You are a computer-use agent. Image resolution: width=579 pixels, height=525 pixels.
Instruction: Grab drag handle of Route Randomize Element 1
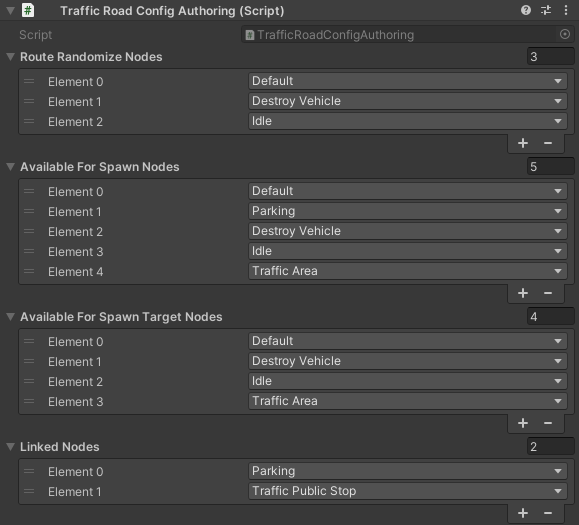coord(29,101)
